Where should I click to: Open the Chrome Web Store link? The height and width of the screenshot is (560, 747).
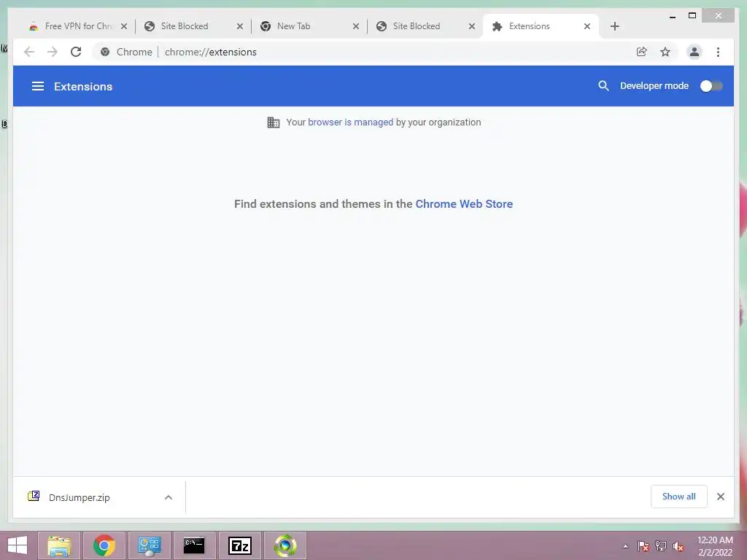tap(464, 204)
